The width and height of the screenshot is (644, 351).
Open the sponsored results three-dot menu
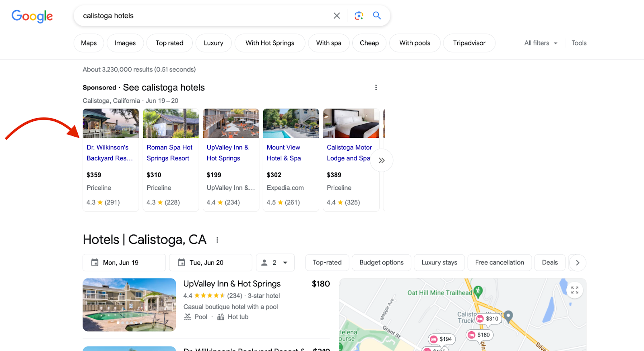(x=376, y=87)
